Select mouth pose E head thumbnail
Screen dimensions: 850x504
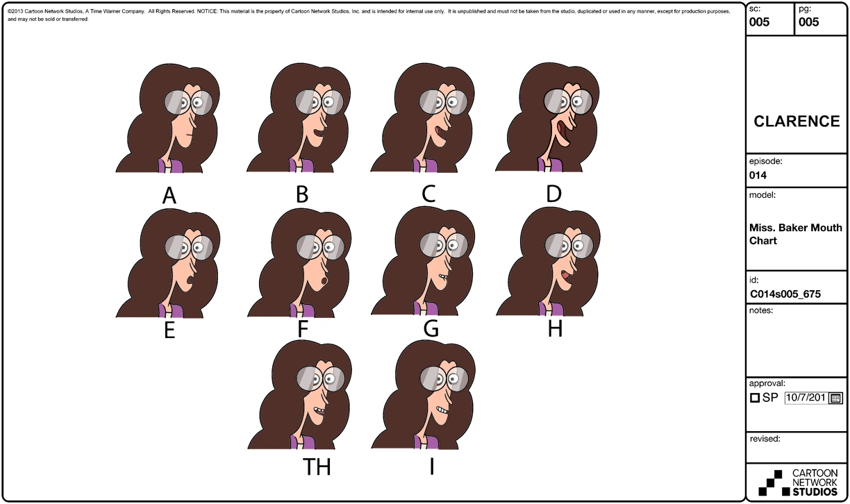(169, 263)
